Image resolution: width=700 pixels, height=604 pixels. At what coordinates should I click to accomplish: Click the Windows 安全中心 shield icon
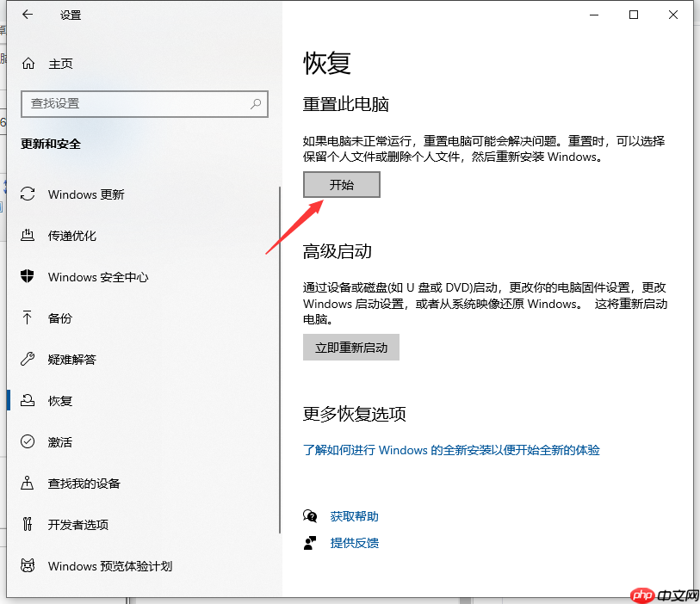[x=28, y=276]
